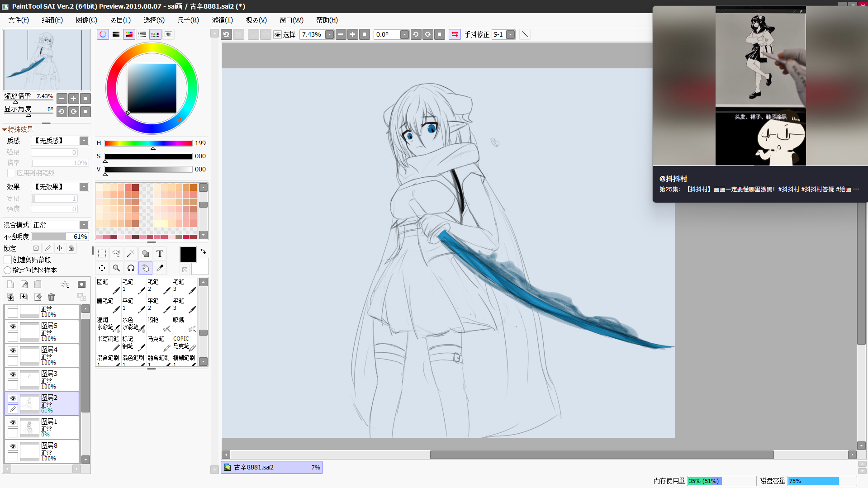The height and width of the screenshot is (488, 868).
Task: Open the 图层(L) menu
Action: [x=120, y=20]
